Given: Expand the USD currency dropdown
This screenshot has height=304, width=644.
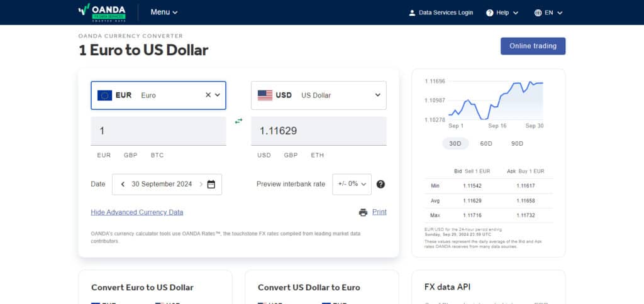Looking at the screenshot, I should pos(377,95).
